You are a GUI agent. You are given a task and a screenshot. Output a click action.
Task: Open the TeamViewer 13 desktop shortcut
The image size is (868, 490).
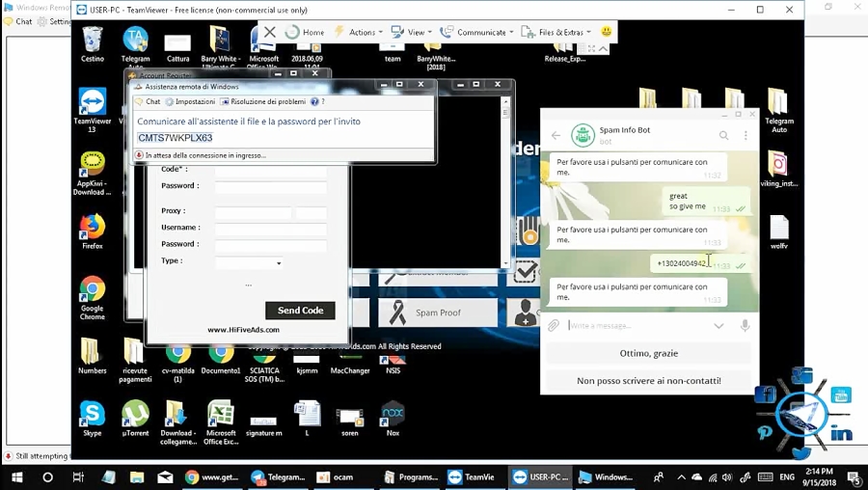tap(93, 110)
